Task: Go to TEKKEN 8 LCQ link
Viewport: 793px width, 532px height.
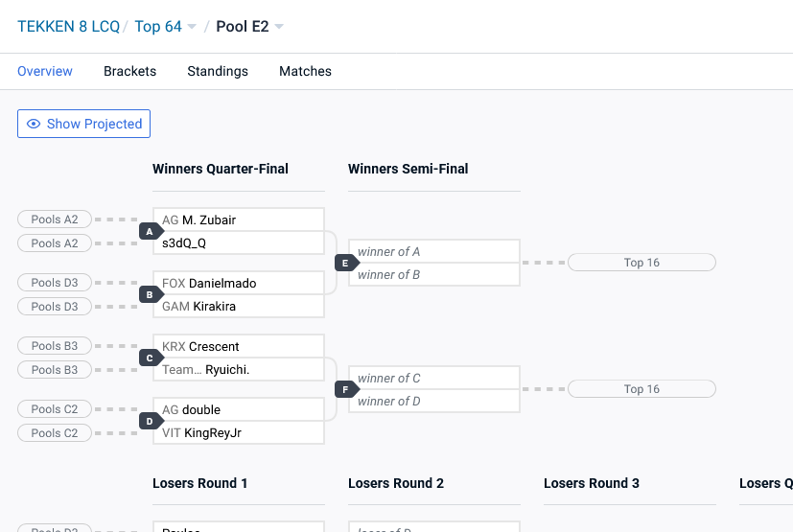Action: pos(68,26)
